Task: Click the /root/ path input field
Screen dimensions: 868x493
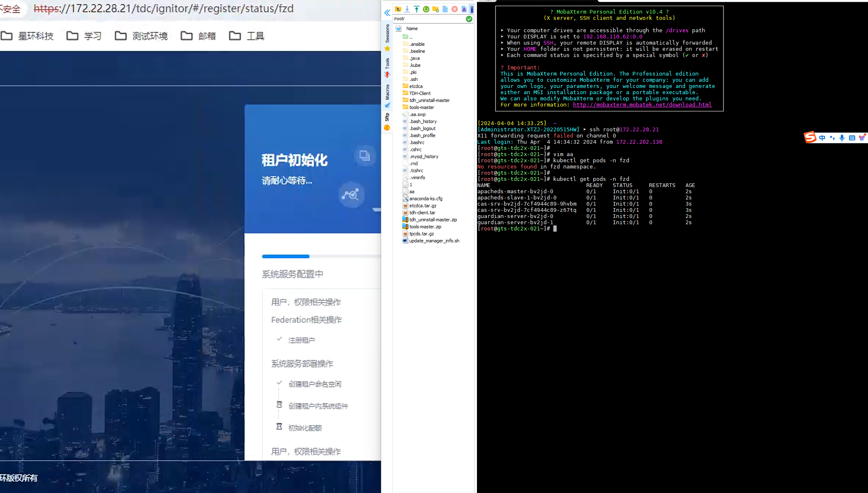Action: 429,19
